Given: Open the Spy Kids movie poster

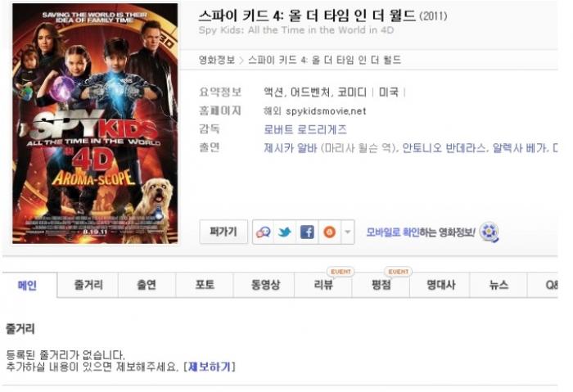Looking at the screenshot, I should click(x=95, y=124).
